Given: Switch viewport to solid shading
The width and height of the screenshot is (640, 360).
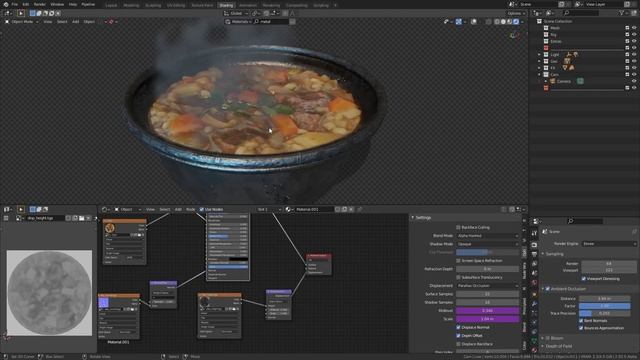Looking at the screenshot, I should point(503,22).
